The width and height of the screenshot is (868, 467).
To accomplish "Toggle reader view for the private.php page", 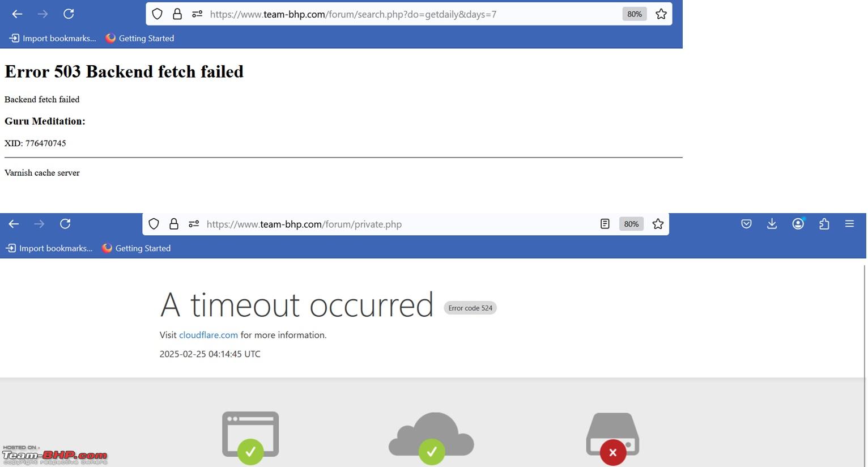I will [605, 224].
